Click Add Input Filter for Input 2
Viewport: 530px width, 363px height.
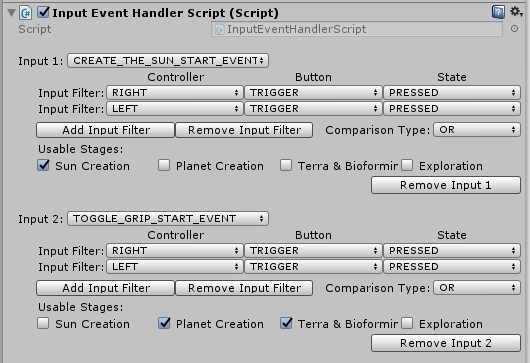[x=105, y=288]
